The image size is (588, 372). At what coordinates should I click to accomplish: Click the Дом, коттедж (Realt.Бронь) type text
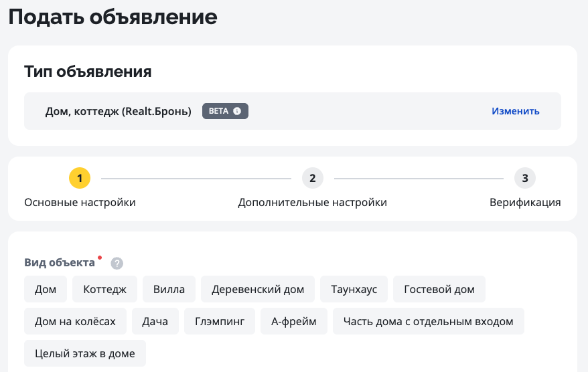tap(118, 111)
